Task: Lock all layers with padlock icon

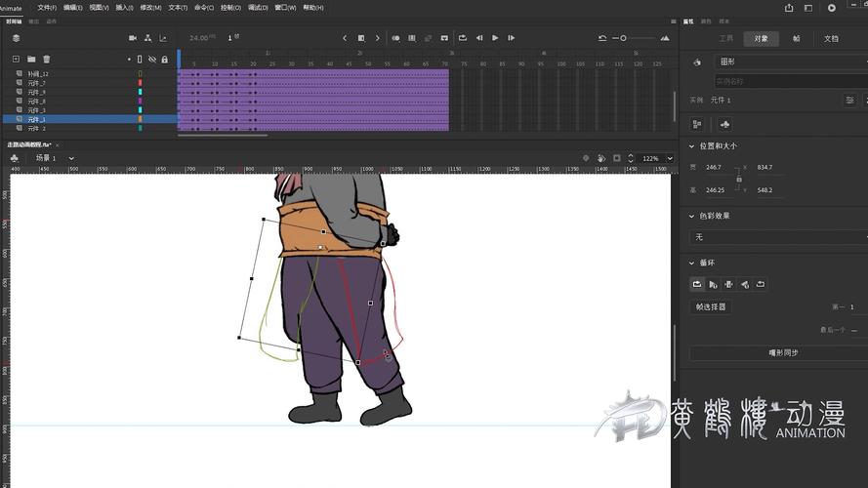Action: (x=164, y=60)
